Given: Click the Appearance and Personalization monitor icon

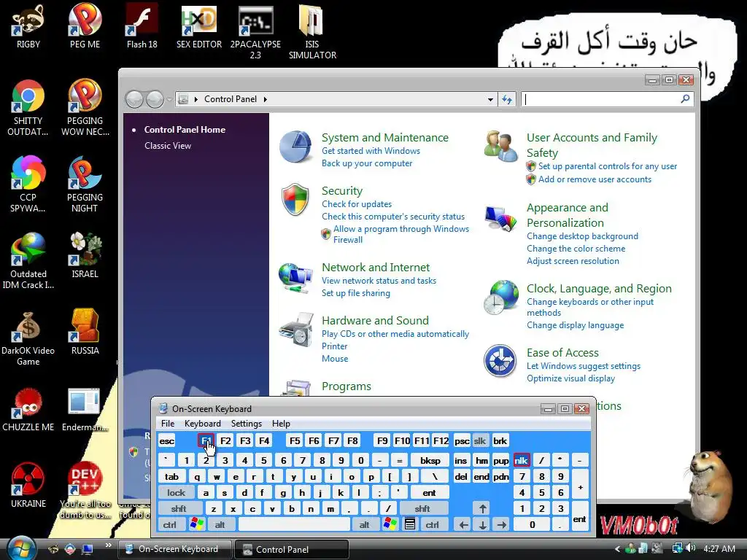Looking at the screenshot, I should tap(500, 217).
